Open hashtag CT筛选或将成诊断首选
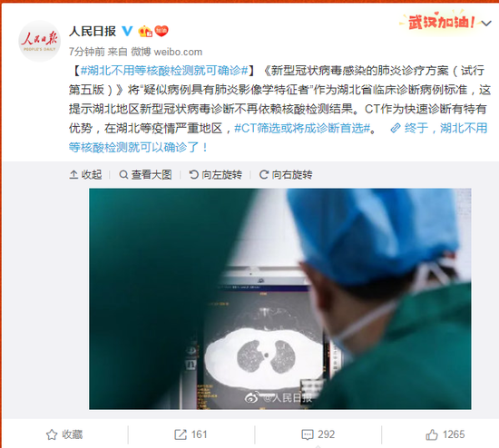 point(302,128)
